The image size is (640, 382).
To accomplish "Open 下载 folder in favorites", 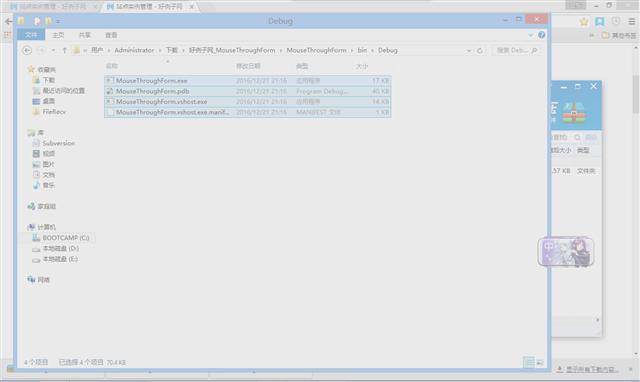I will click(44, 80).
